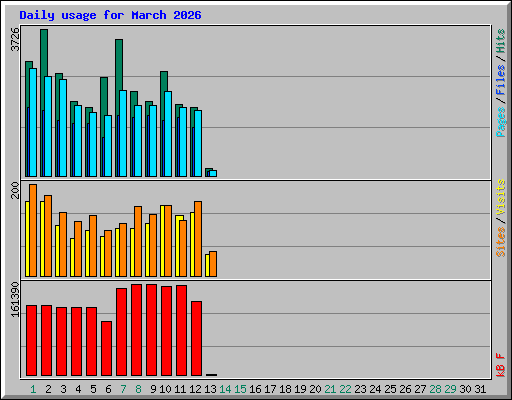Select day 26 label on the x-axis
This screenshot has width=512, height=400.
405,389
